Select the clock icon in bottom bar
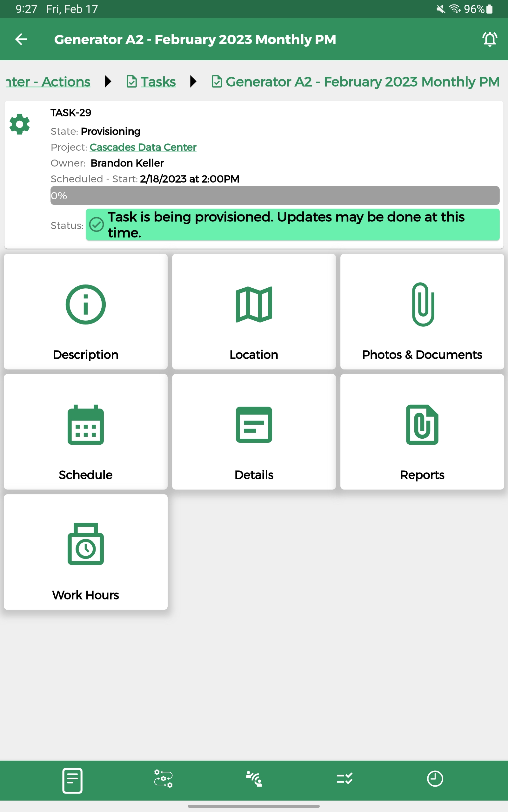This screenshot has width=508, height=812. click(435, 778)
